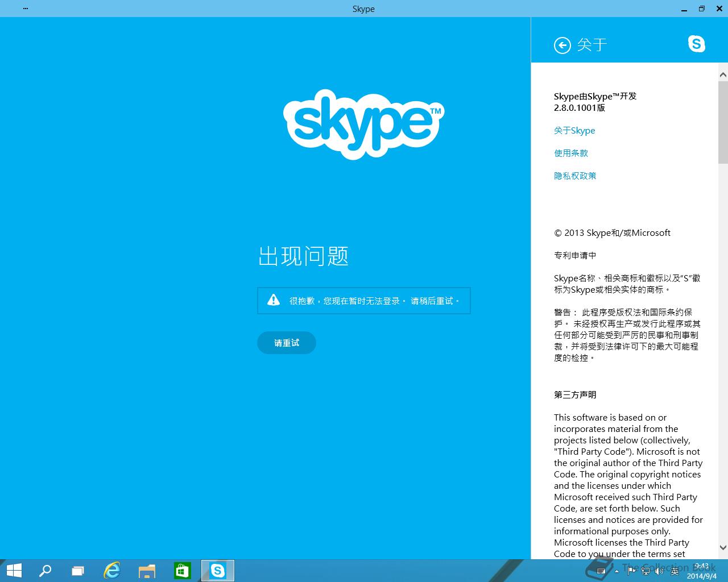Click the scroll-up arrow of the About panel
Image resolution: width=728 pixels, height=582 pixels.
(x=723, y=74)
